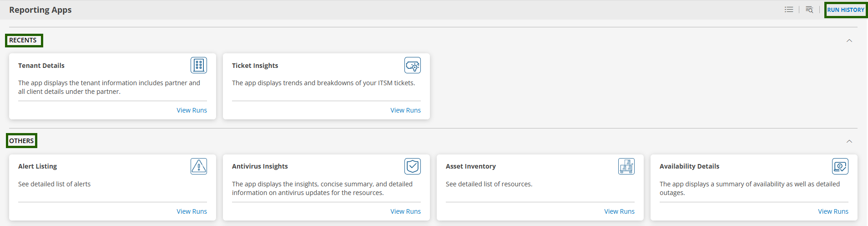View Runs for Antivirus Insights
The image size is (868, 226).
[x=405, y=211]
